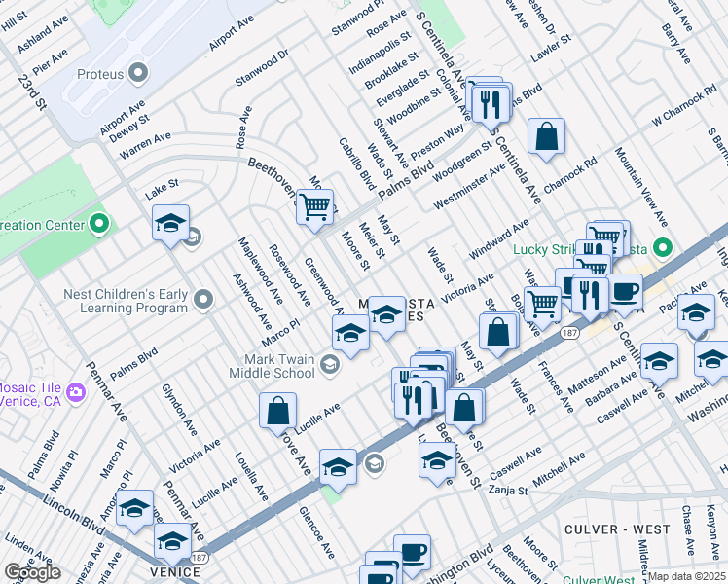Click the Windward Ave street label
Screen dimensions: 728x584
(498, 239)
